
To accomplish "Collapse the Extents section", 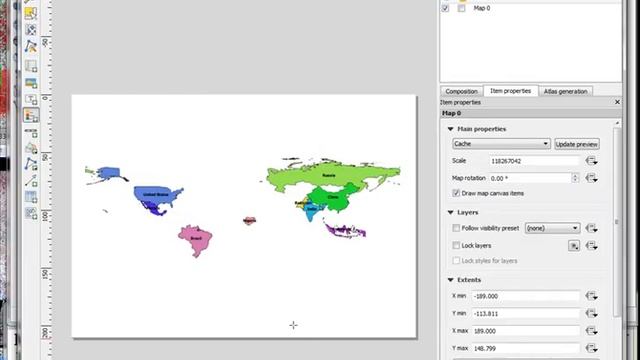I will (x=451, y=280).
